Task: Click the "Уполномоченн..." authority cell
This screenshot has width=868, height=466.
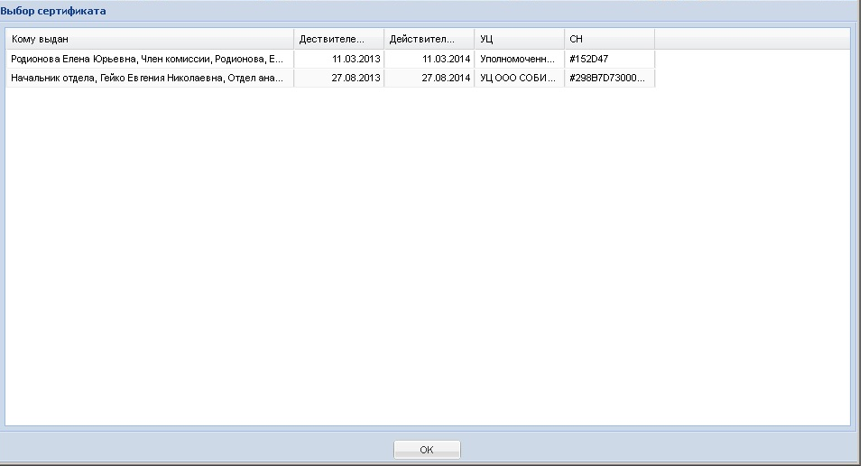Action: click(518, 59)
